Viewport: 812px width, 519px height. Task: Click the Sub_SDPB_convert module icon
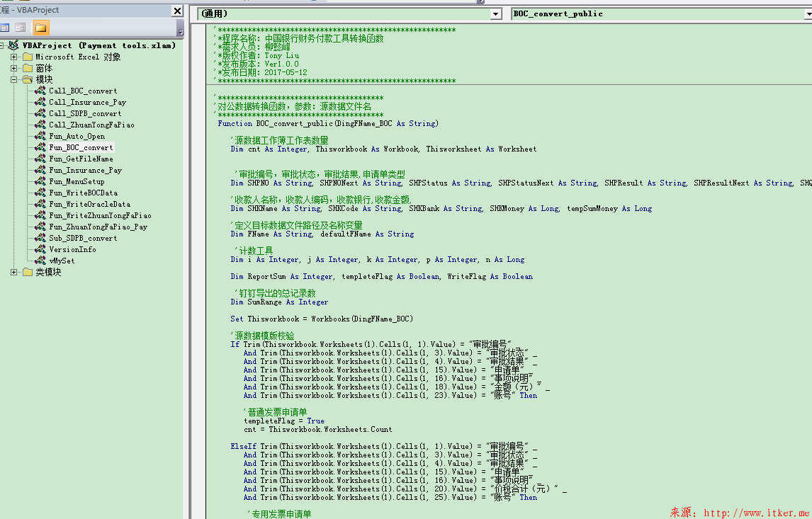pos(40,238)
